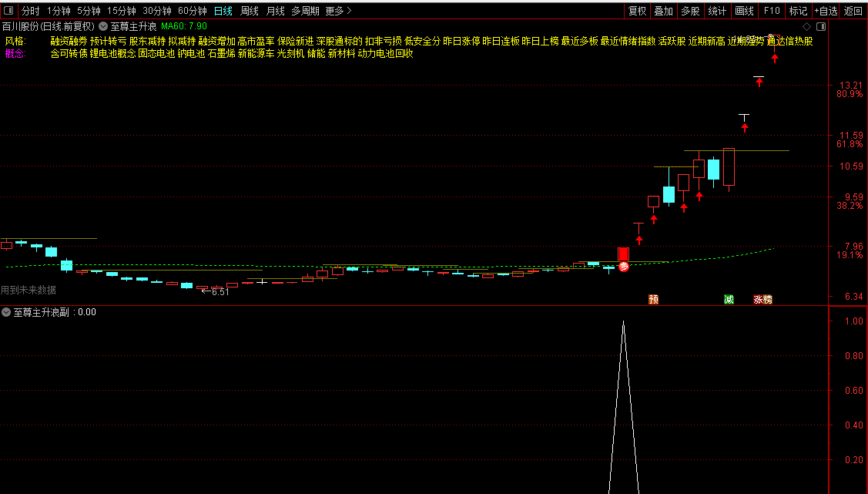This screenshot has height=494, width=868.
Task: Click the 近期新高 style tag
Action: tap(706, 41)
